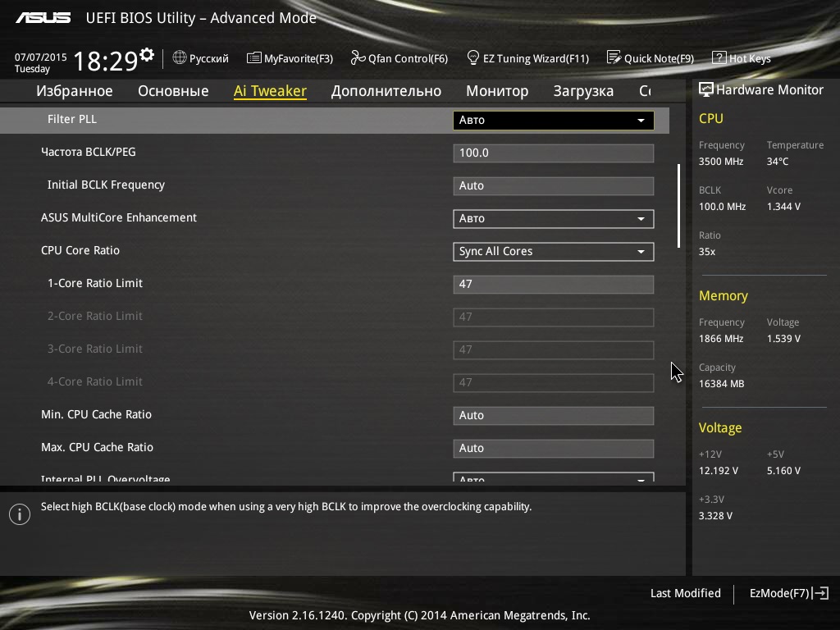Click the info circle icon
The height and width of the screenshot is (630, 840).
pyautogui.click(x=20, y=514)
